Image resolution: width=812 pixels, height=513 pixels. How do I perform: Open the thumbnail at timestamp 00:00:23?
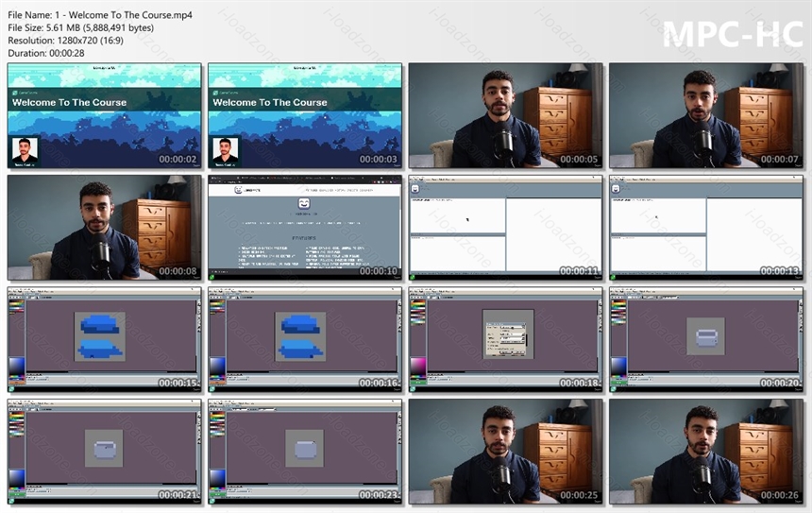pos(304,452)
